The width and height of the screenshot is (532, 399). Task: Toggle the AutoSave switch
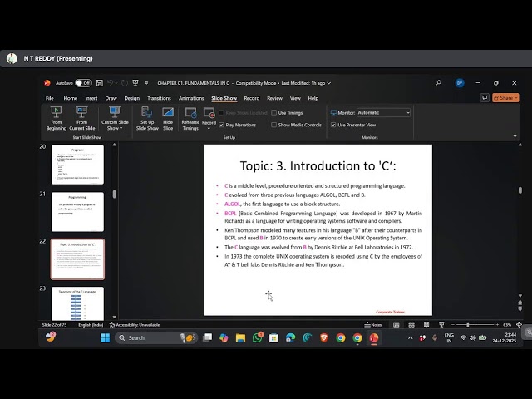[83, 83]
